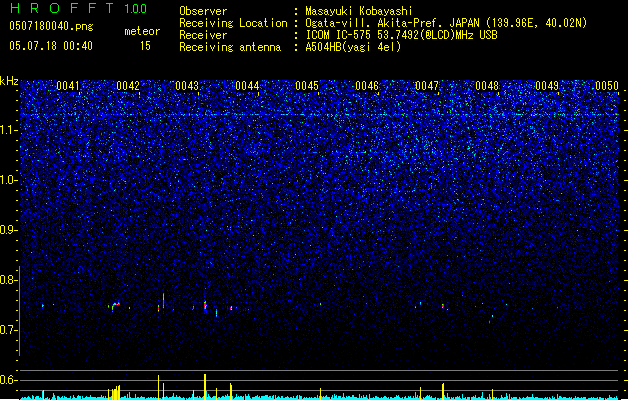Click the 0.7 kHz axis label
Viewport: 629px width, 400px height.
(x=8, y=330)
